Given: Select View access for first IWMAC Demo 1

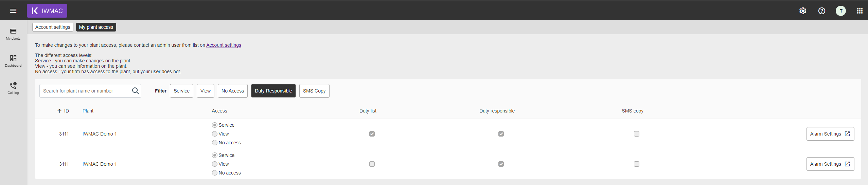Looking at the screenshot, I should pos(215,134).
